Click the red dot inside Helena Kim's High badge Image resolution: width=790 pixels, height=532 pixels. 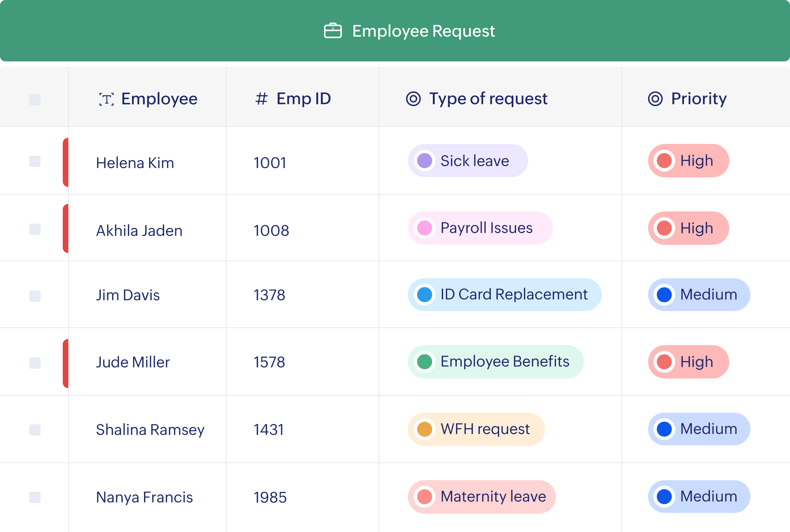[664, 161]
